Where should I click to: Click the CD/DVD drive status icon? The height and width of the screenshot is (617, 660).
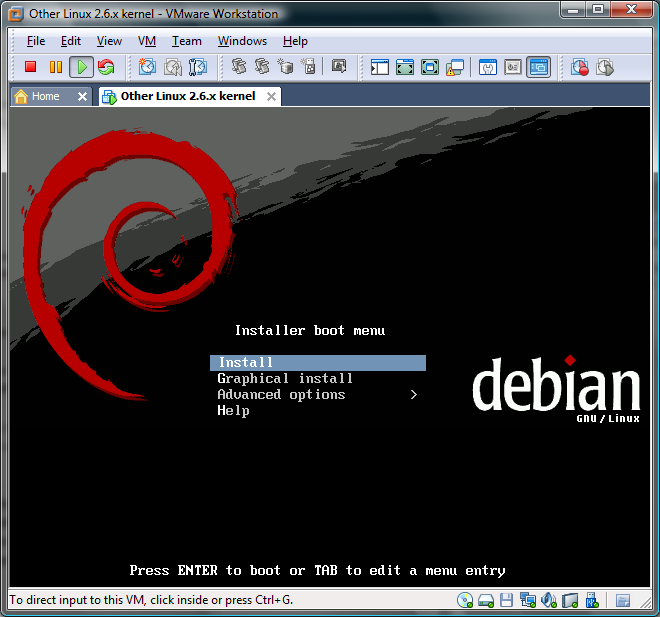[465, 600]
